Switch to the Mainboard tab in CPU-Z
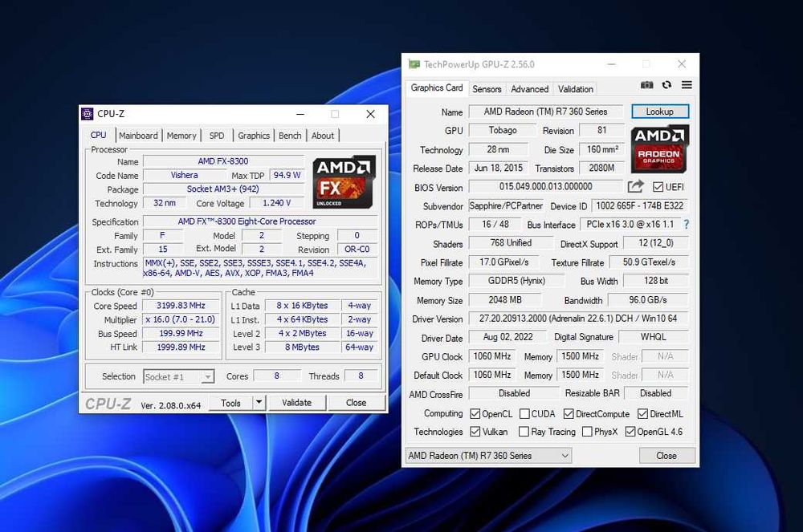803x532 pixels. pos(138,136)
